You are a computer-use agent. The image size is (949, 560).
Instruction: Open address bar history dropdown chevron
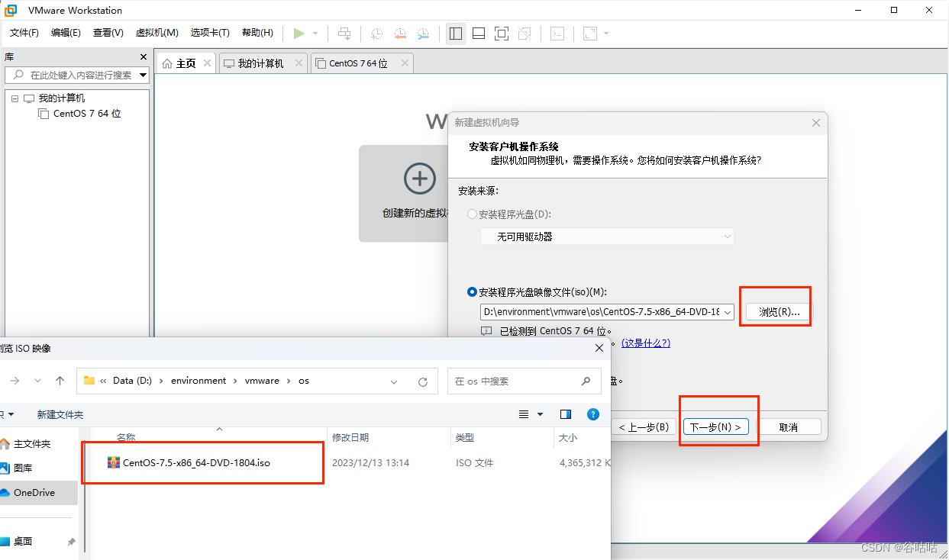point(394,381)
